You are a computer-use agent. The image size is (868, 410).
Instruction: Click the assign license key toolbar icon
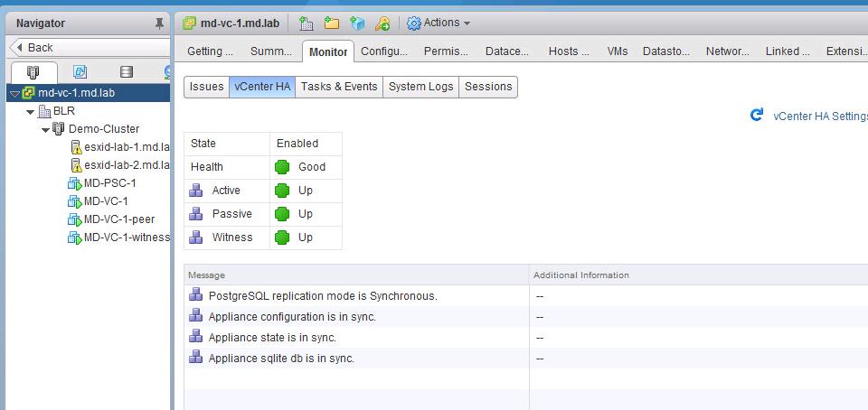click(382, 23)
